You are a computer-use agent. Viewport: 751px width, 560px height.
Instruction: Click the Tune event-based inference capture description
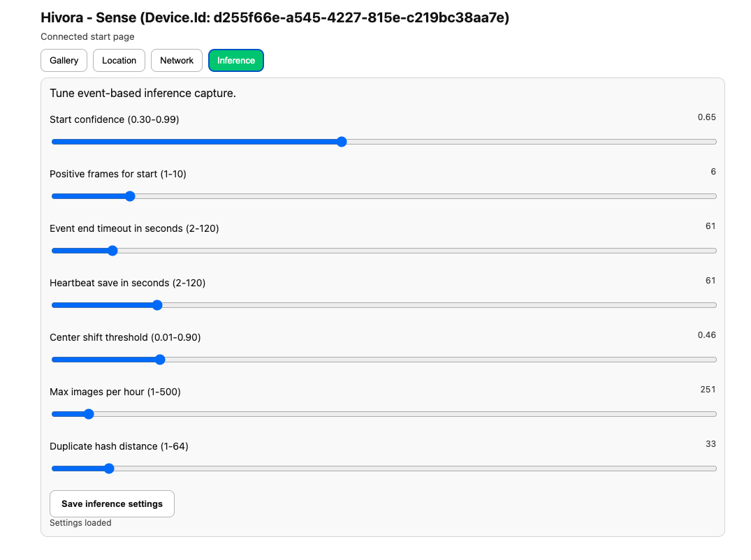143,93
